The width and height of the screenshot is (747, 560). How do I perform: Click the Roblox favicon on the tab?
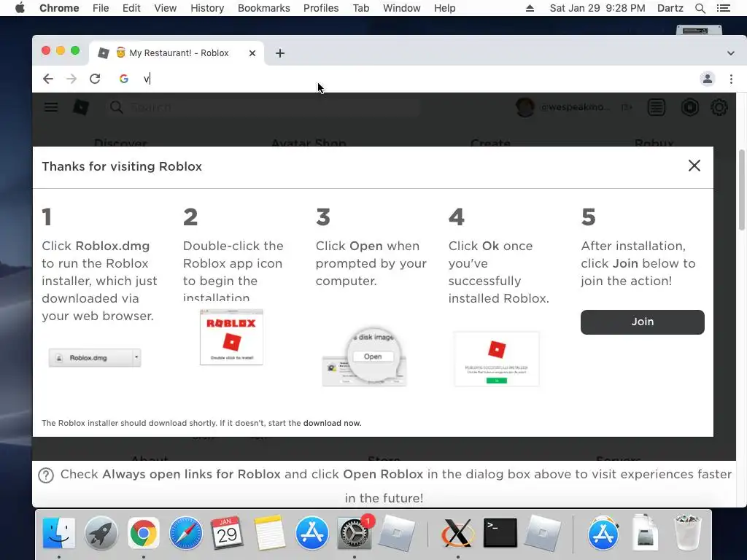pos(104,53)
